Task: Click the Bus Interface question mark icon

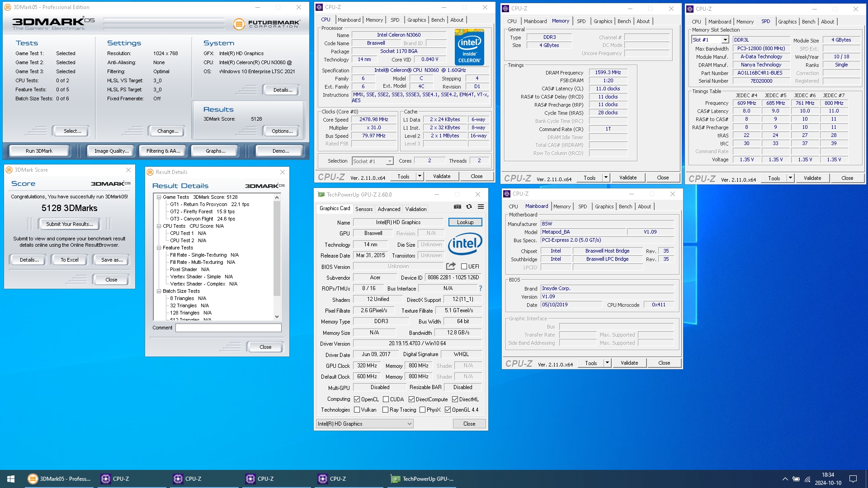Action: point(481,288)
